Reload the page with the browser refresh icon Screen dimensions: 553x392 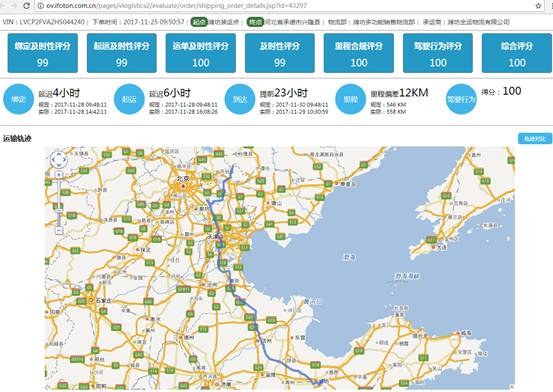point(26,6)
